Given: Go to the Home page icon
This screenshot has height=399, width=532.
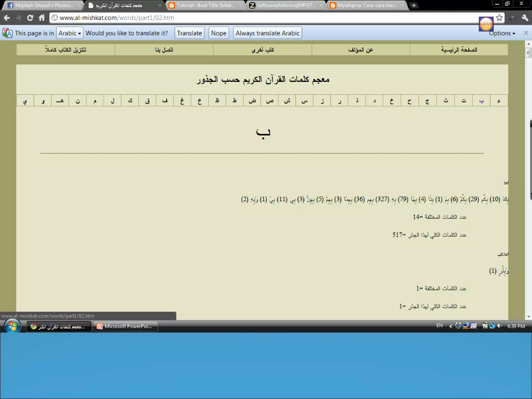Looking at the screenshot, I should 42,18.
